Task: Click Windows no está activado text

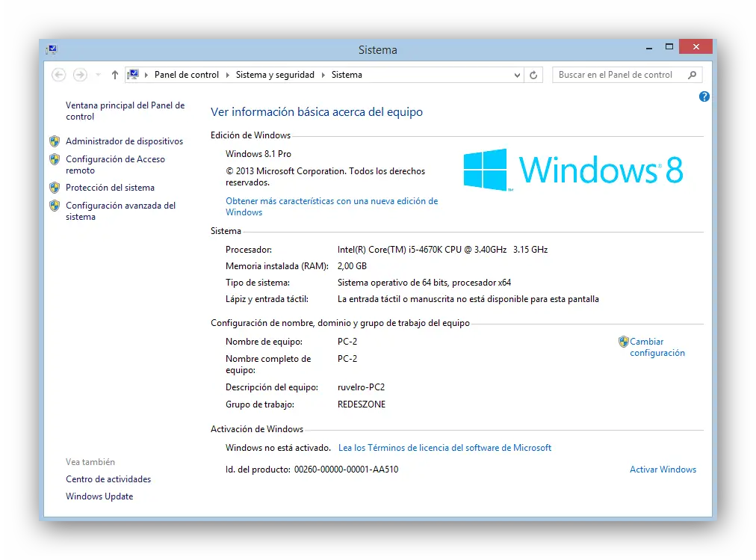Action: click(x=278, y=448)
